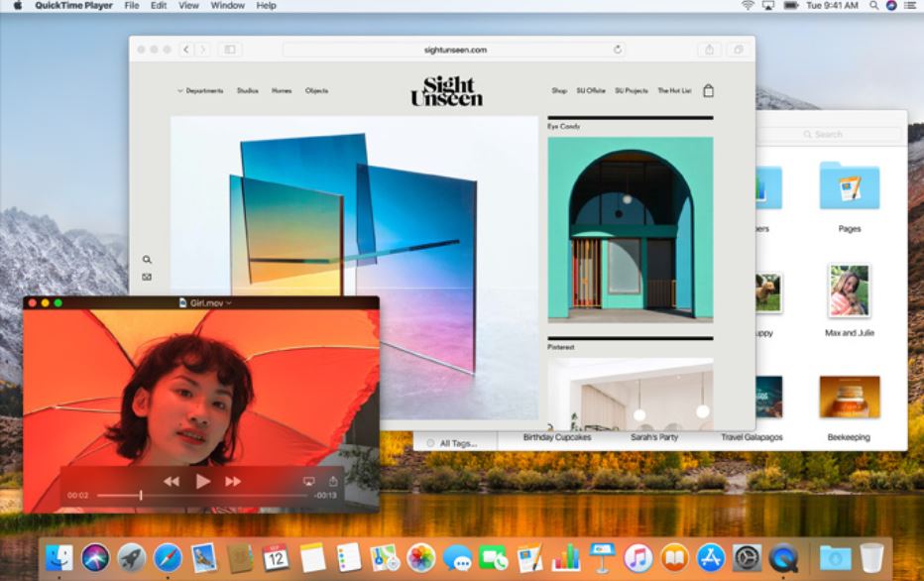Open the SU Projects link
Image resolution: width=924 pixels, height=581 pixels.
click(x=632, y=91)
